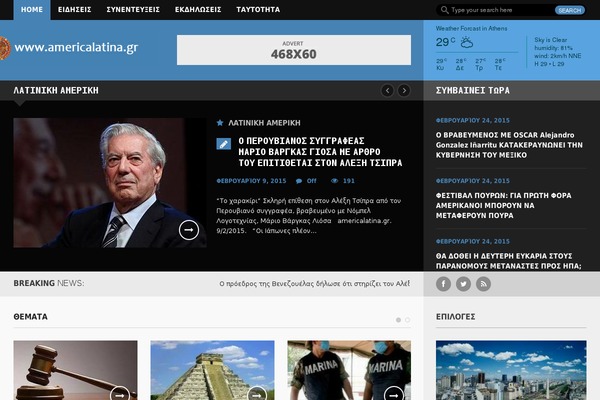
Task: Click arrow icon on gavel thumbnail
Action: coord(120,394)
